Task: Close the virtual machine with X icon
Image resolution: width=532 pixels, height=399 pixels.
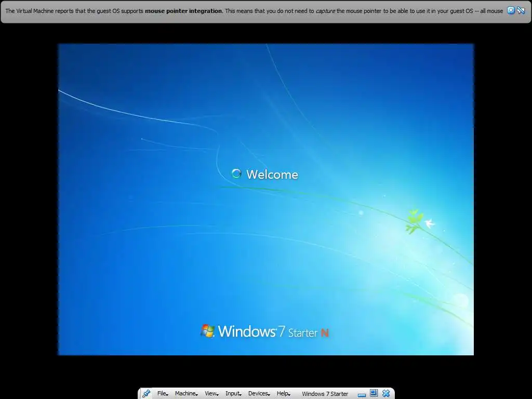Action: (x=386, y=393)
